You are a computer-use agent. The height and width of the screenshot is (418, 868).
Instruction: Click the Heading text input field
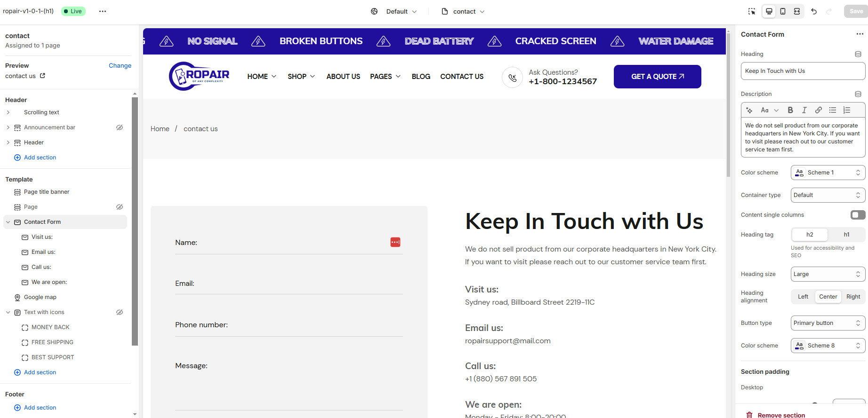803,71
